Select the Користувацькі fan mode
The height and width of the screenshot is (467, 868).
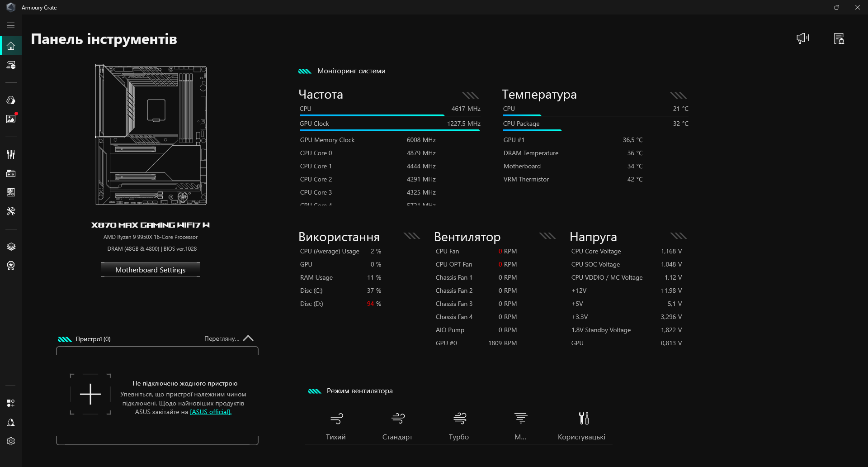[x=581, y=426]
